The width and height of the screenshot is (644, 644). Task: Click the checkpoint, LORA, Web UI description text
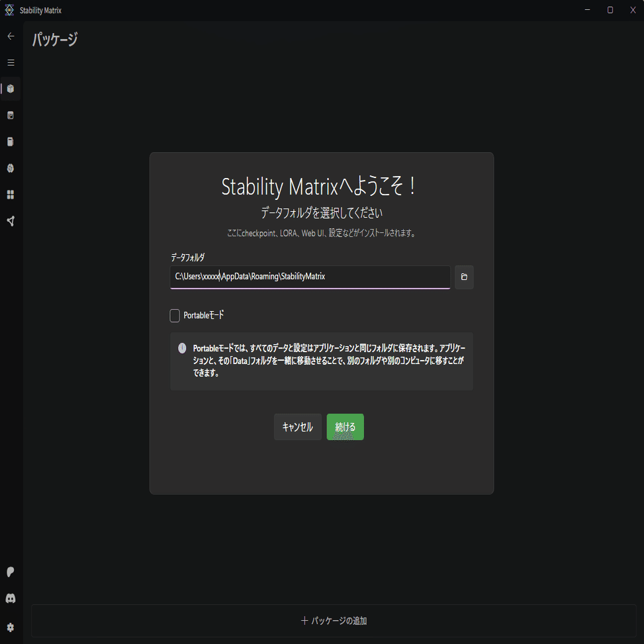322,233
